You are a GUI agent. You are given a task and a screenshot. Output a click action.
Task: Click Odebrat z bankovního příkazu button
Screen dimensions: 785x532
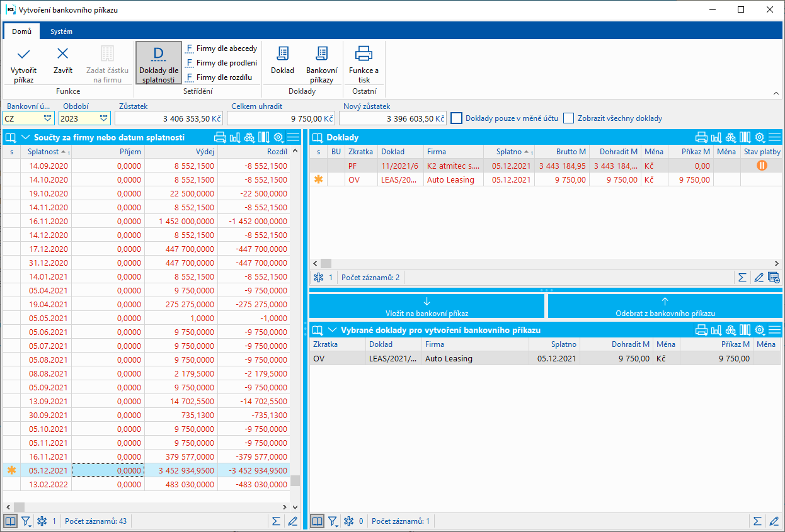(x=665, y=307)
